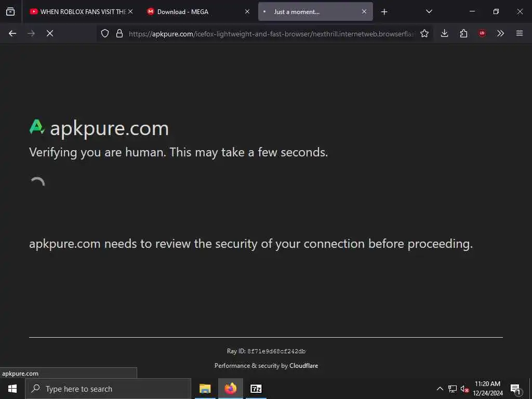This screenshot has width=532, height=399.
Task: Close the Download - MEGA tab
Action: click(x=247, y=11)
